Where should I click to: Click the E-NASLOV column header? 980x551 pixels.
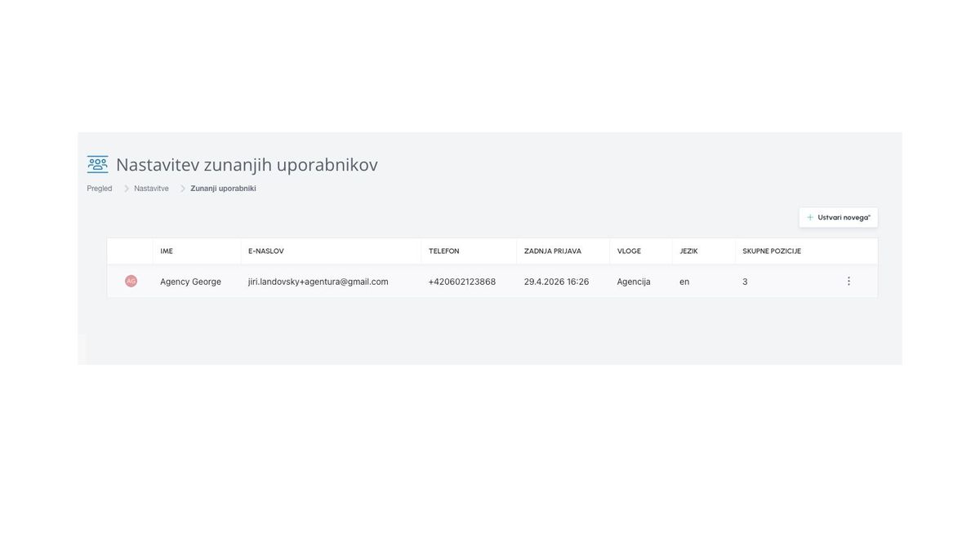[x=266, y=251]
